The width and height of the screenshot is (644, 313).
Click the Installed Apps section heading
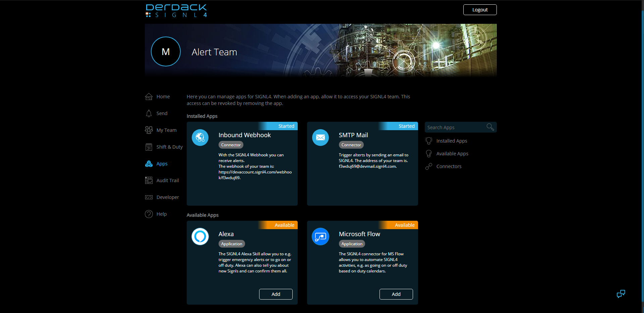202,116
